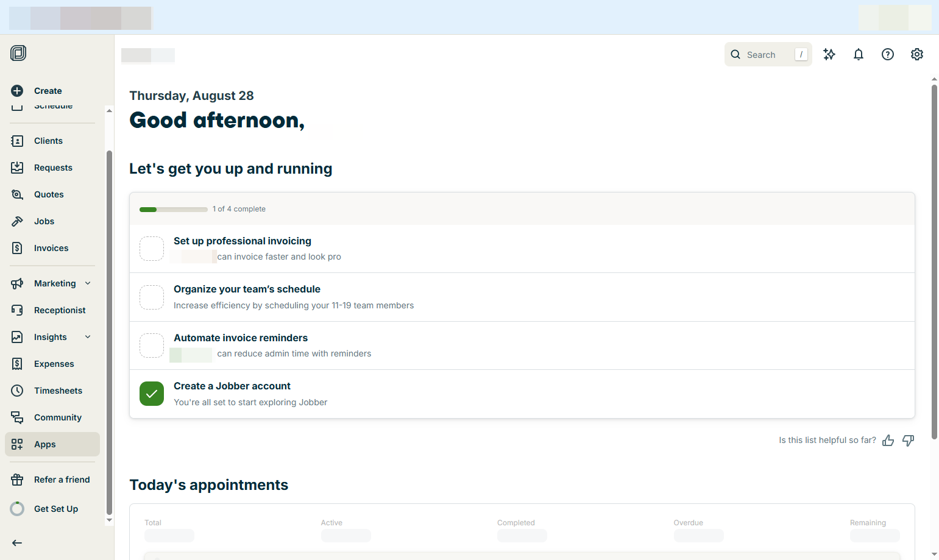Screen dimensions: 939x560
Task: Expand the Insights submenu chevron
Action: 88,337
